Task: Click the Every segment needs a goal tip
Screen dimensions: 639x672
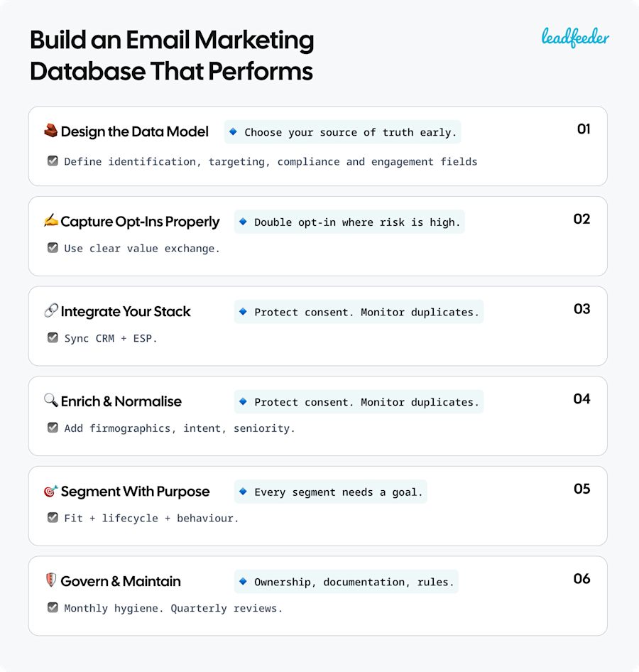Action: point(330,492)
